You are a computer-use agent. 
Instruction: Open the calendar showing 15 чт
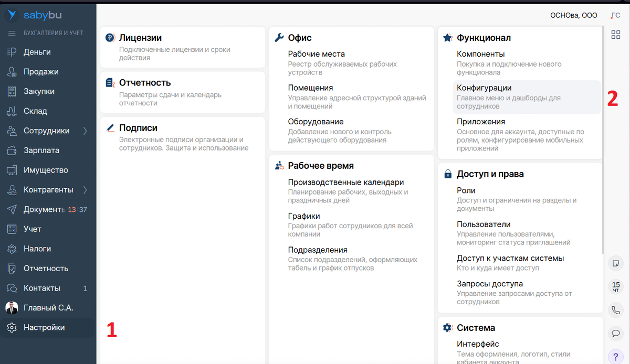click(x=615, y=287)
